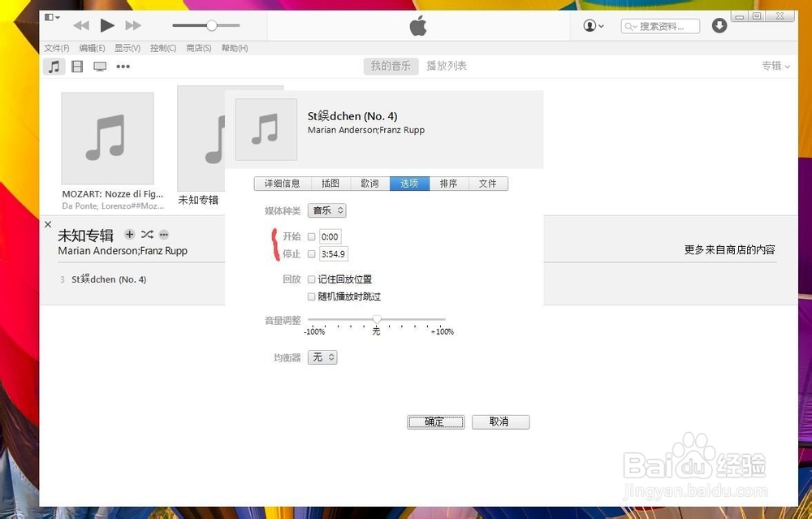Switch to the 歌词 tab in the dialog
The height and width of the screenshot is (519, 812).
369,184
